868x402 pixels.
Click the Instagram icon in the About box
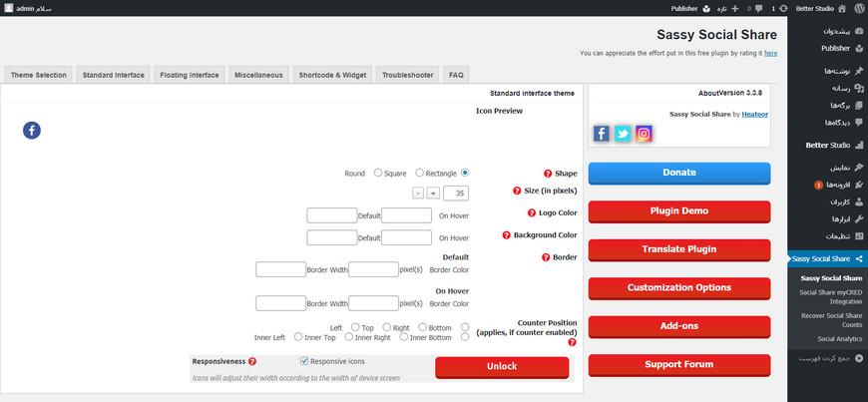644,134
